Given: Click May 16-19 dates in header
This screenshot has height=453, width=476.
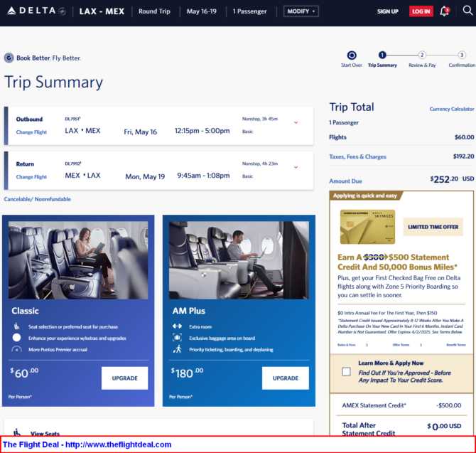Looking at the screenshot, I should pyautogui.click(x=202, y=11).
